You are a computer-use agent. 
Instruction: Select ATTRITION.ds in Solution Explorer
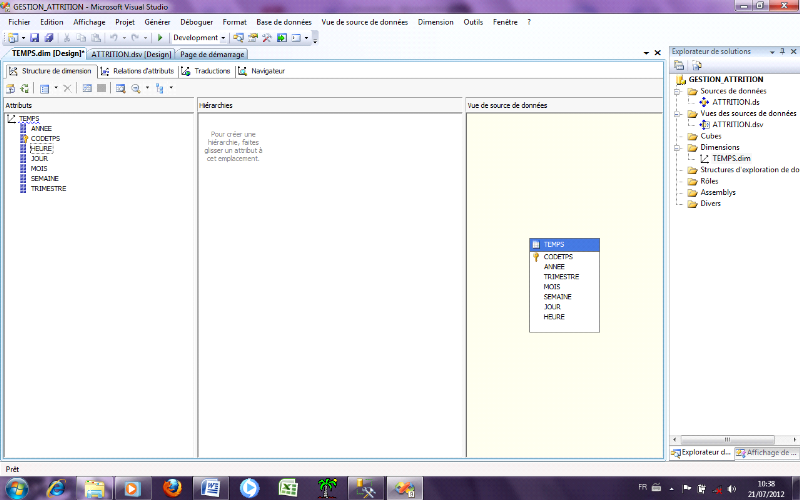coord(736,102)
